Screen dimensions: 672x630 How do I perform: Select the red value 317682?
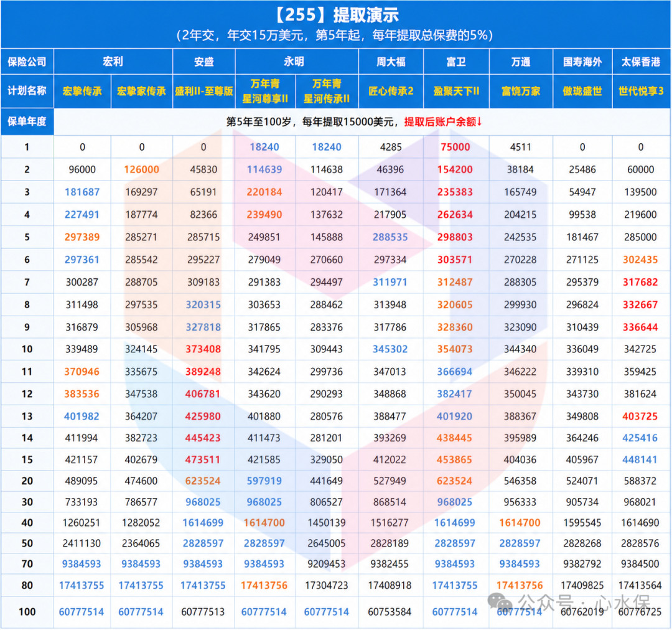(640, 282)
